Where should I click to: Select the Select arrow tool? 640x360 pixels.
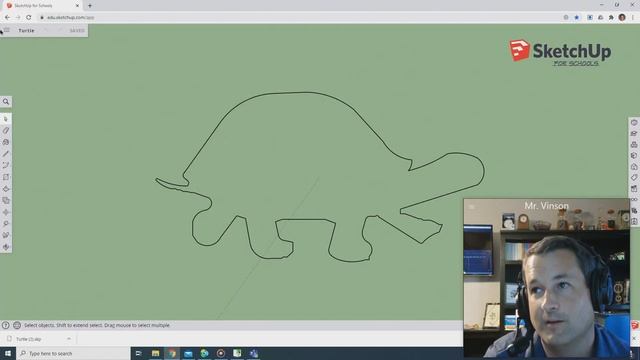click(6, 119)
